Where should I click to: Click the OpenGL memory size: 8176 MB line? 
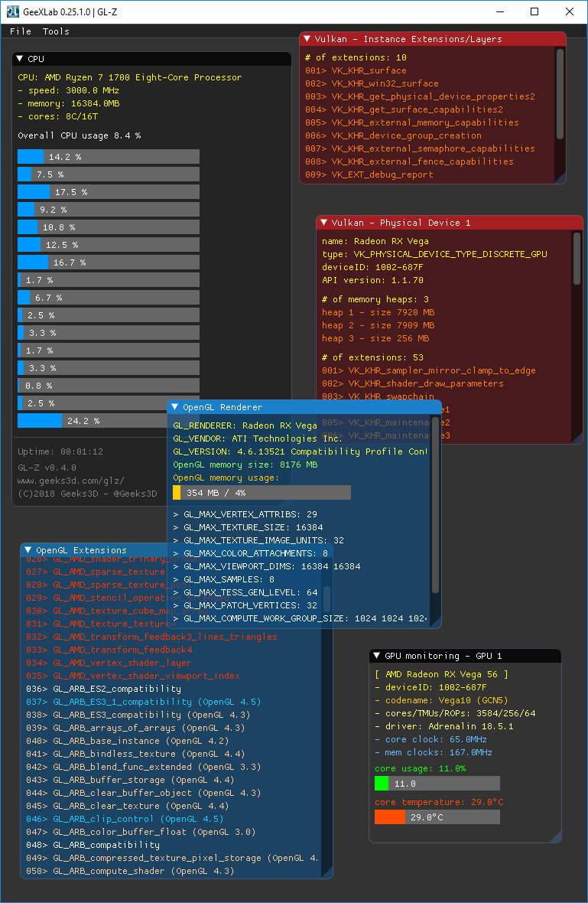click(245, 465)
